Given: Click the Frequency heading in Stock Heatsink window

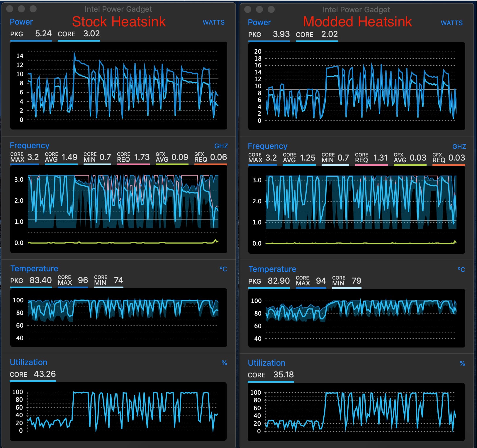Looking at the screenshot, I should coord(30,146).
